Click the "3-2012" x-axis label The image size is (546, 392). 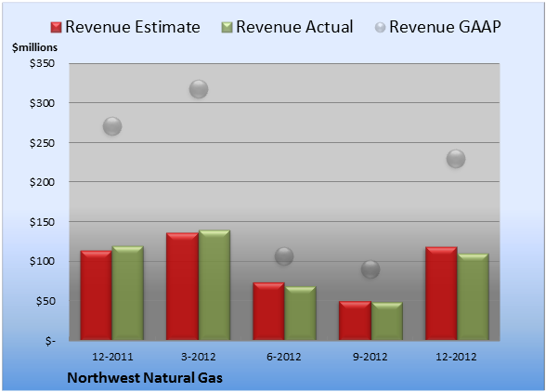click(x=199, y=357)
